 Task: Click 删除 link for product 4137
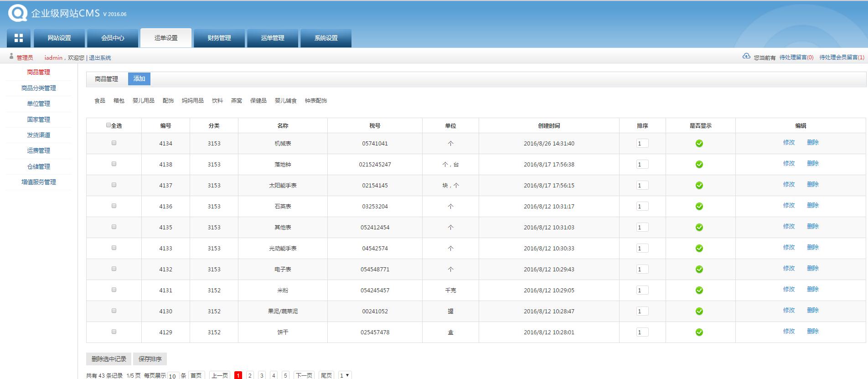click(812, 184)
